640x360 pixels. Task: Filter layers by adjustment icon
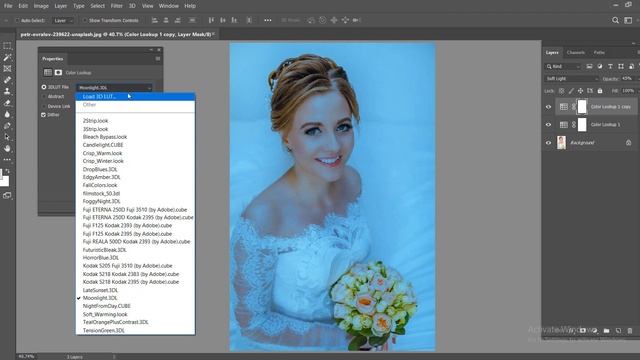point(600,66)
